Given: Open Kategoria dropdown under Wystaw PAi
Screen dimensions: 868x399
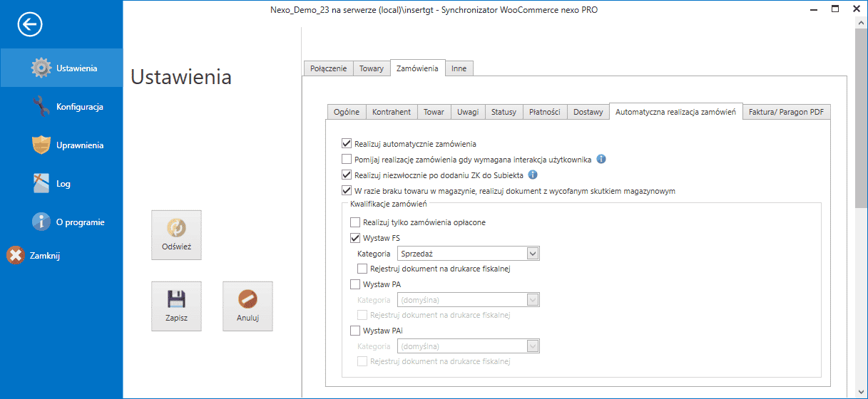Looking at the screenshot, I should 468,346.
